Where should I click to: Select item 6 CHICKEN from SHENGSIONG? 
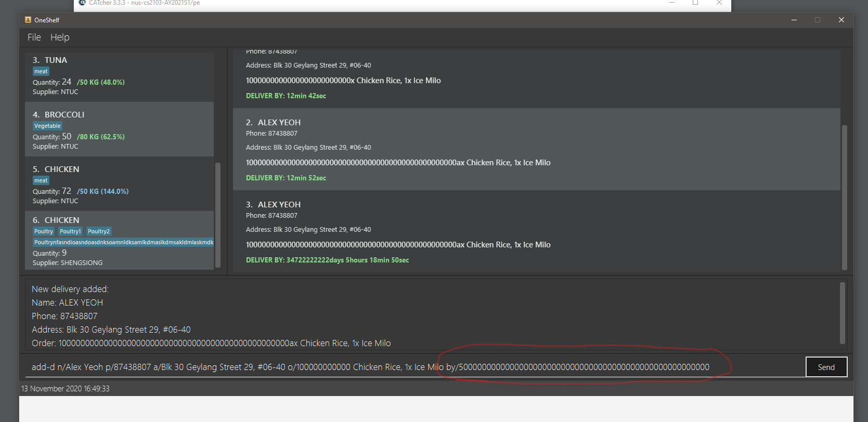tap(119, 241)
